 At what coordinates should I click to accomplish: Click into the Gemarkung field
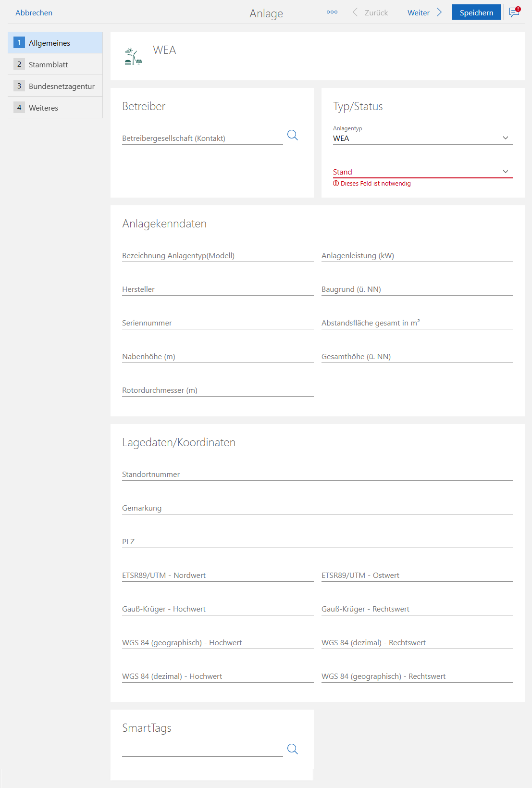click(318, 508)
